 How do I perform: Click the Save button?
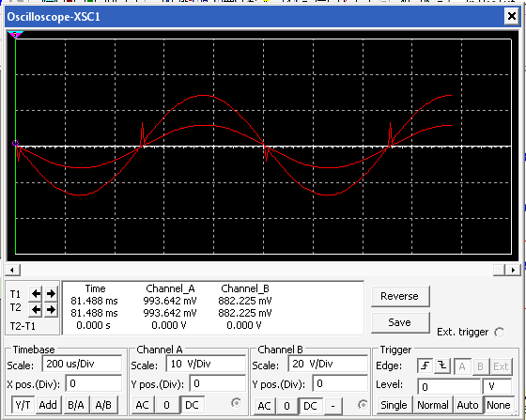pyautogui.click(x=400, y=322)
